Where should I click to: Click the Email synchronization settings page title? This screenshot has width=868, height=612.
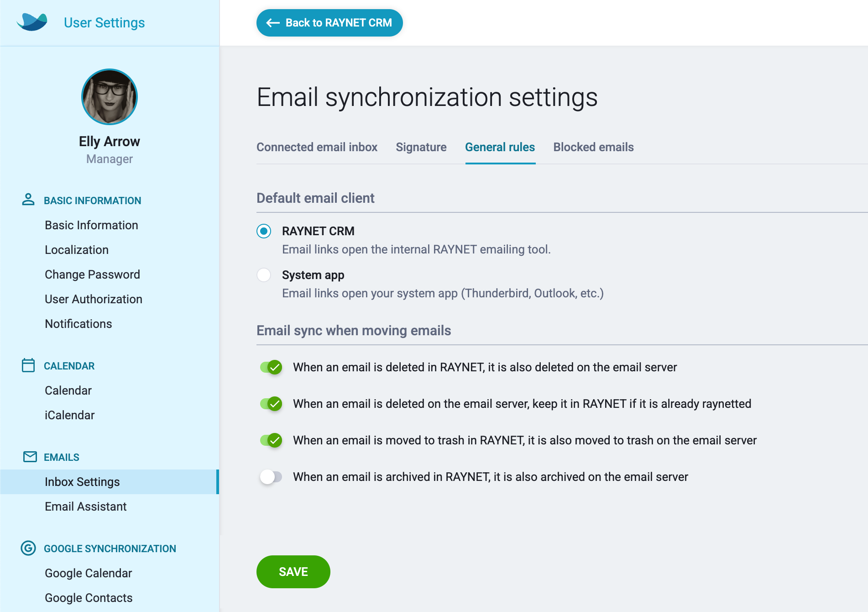[x=427, y=97]
